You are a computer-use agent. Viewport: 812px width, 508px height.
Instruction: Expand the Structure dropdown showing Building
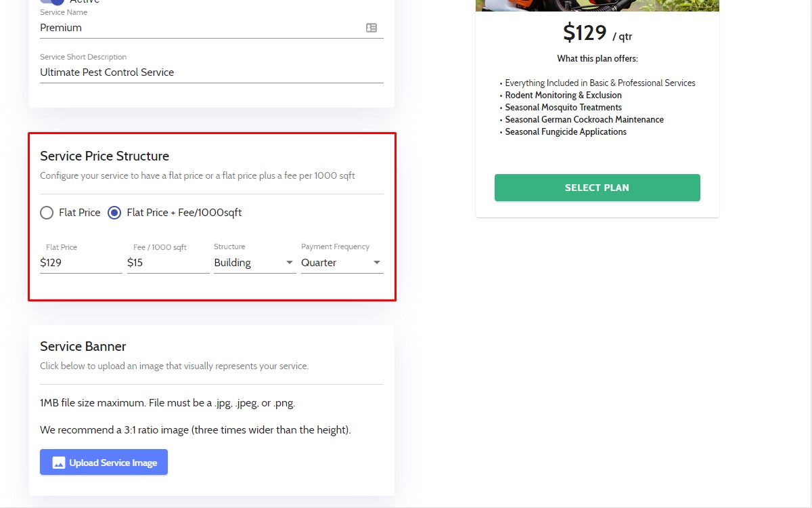254,263
